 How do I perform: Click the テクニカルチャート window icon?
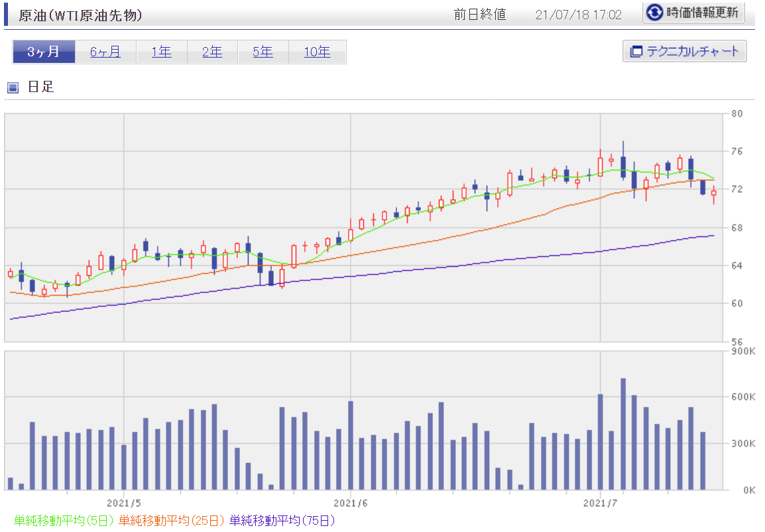tap(636, 51)
